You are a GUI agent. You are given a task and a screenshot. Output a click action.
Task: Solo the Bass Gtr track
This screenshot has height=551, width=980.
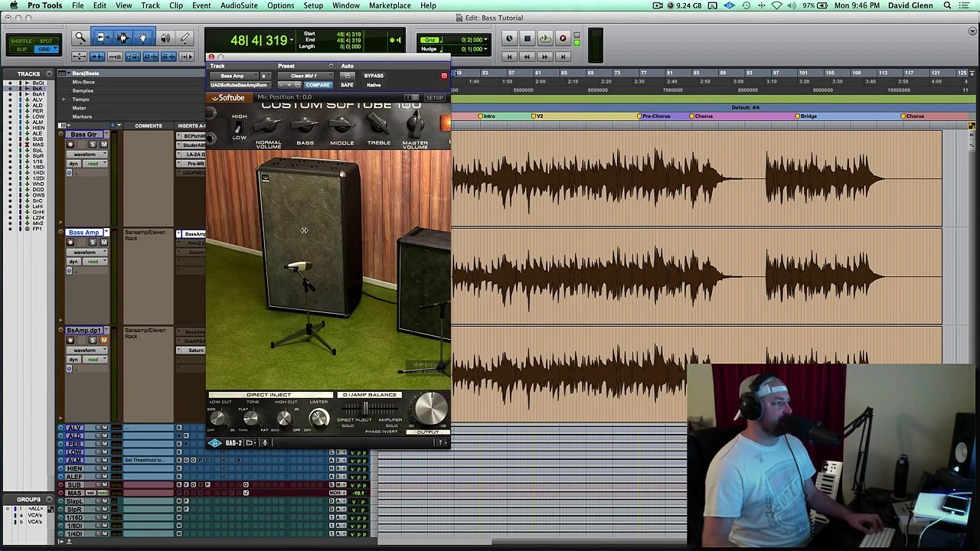click(x=93, y=145)
